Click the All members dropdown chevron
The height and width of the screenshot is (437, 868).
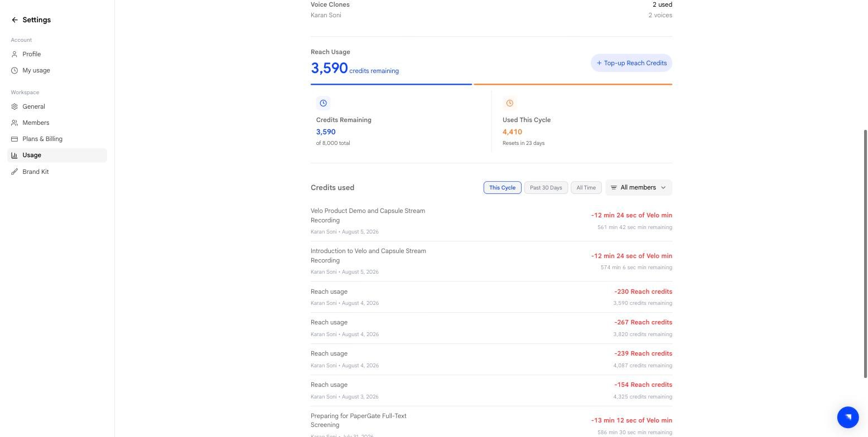tap(663, 188)
